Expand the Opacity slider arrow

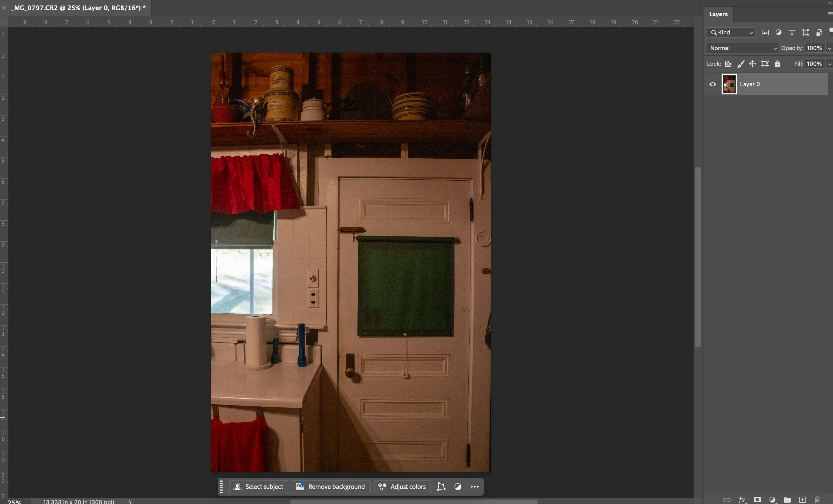[829, 48]
